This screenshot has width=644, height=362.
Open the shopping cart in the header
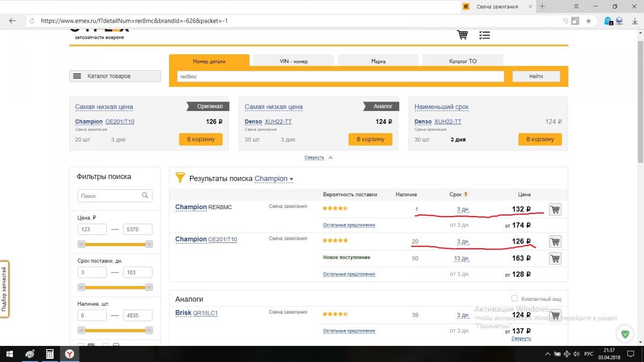point(462,35)
